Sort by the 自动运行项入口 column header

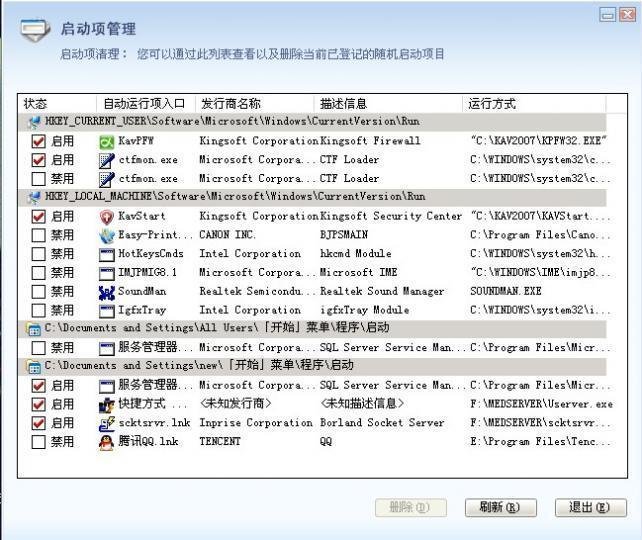[x=146, y=104]
